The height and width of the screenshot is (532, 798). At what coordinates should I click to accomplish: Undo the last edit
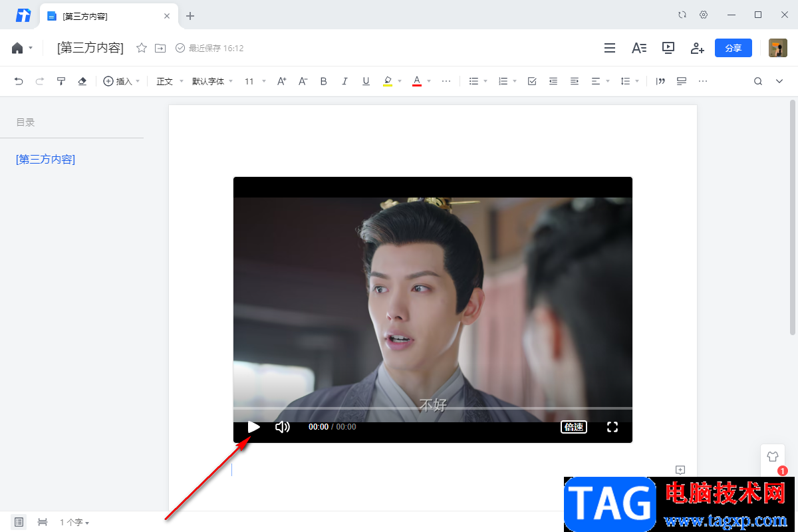pyautogui.click(x=19, y=81)
